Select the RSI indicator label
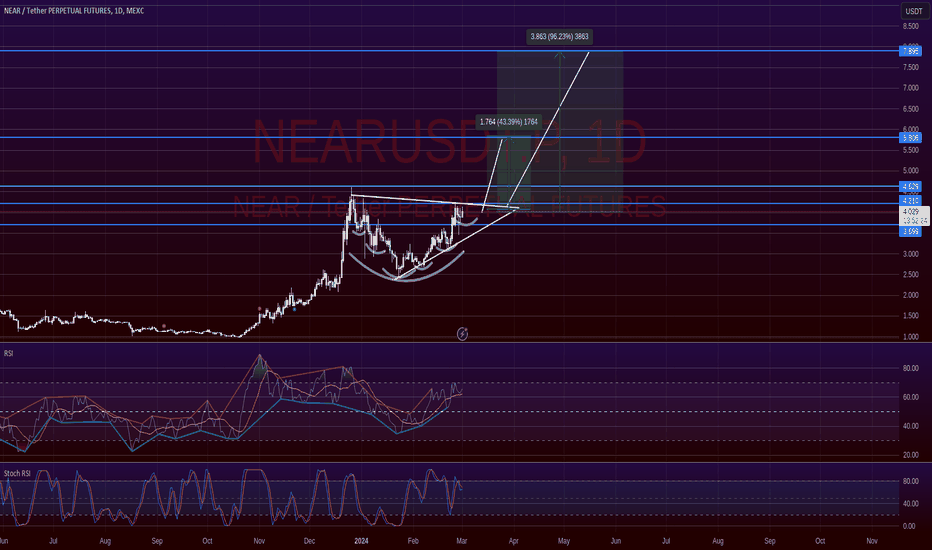 8,353
